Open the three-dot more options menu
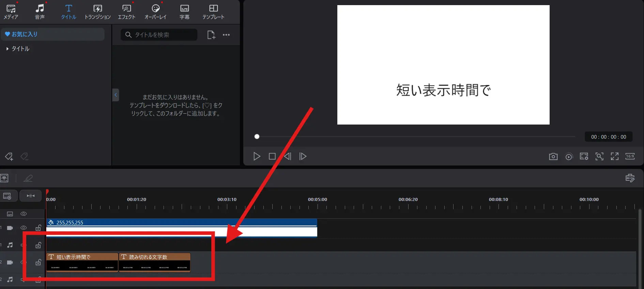 226,35
